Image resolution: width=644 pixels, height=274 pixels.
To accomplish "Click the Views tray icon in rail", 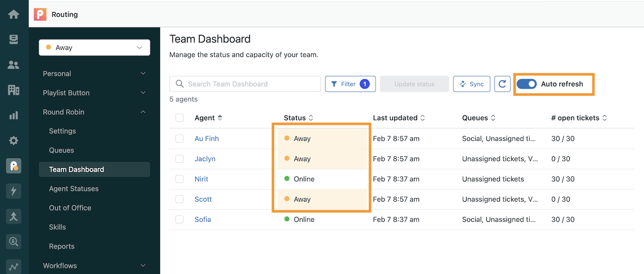I will coord(14,39).
